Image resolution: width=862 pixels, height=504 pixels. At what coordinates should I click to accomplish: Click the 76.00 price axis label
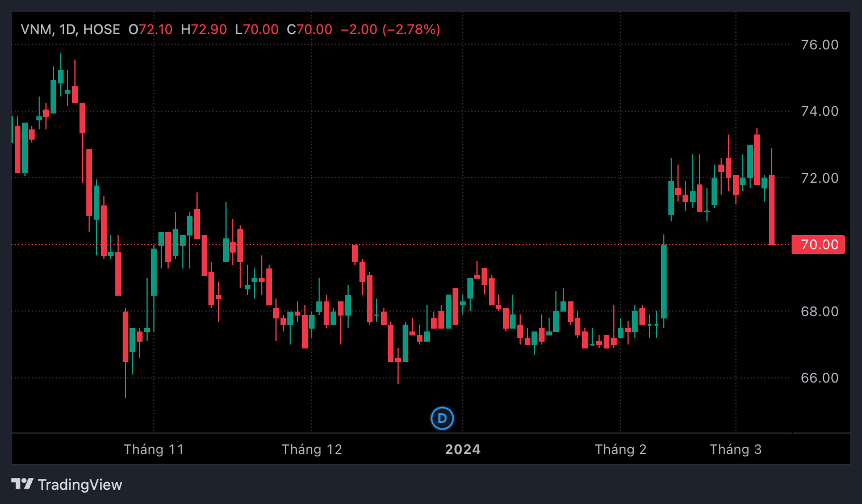coord(819,45)
